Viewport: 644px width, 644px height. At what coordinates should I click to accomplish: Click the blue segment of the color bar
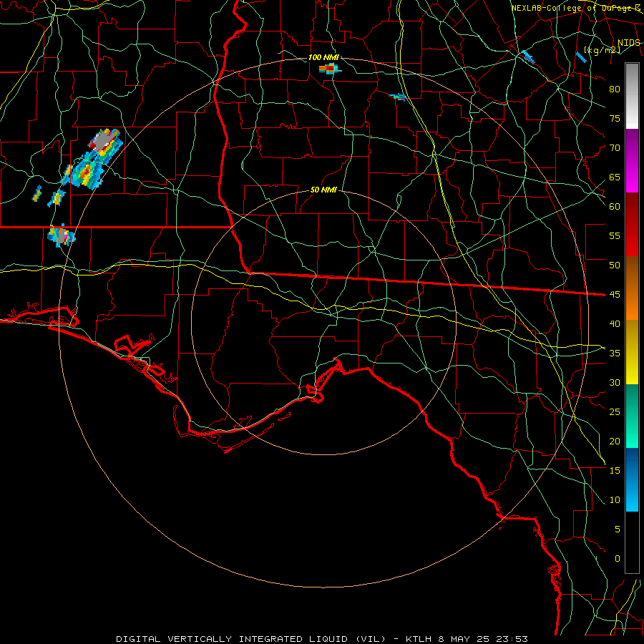click(x=632, y=479)
